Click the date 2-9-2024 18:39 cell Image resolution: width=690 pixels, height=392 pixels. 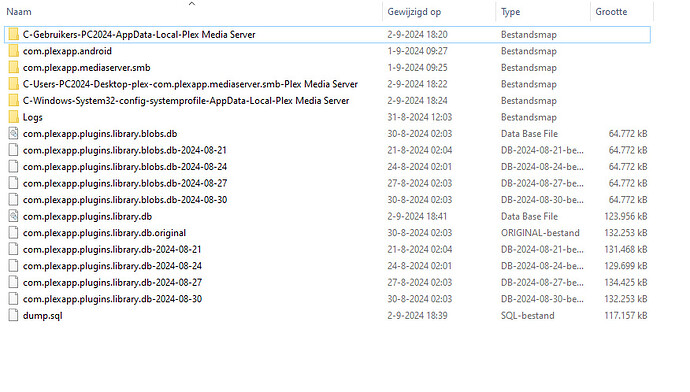pyautogui.click(x=417, y=315)
